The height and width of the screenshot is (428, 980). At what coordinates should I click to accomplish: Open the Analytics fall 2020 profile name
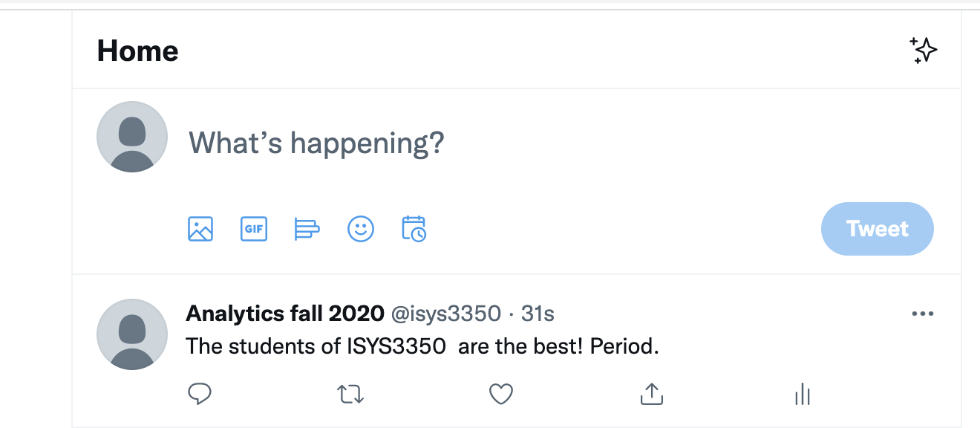click(285, 314)
